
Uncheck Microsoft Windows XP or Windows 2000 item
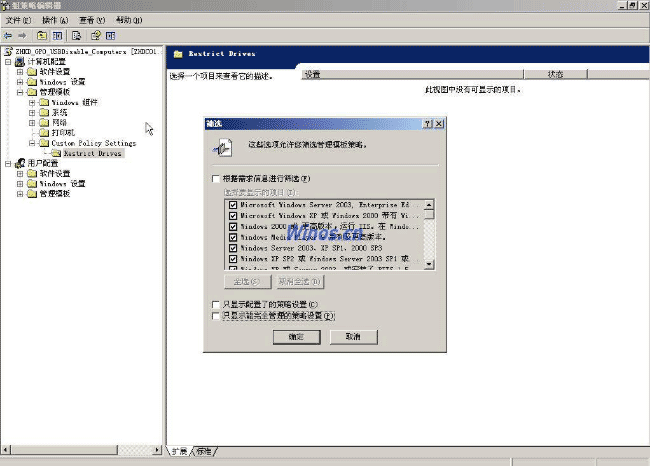tap(233, 215)
